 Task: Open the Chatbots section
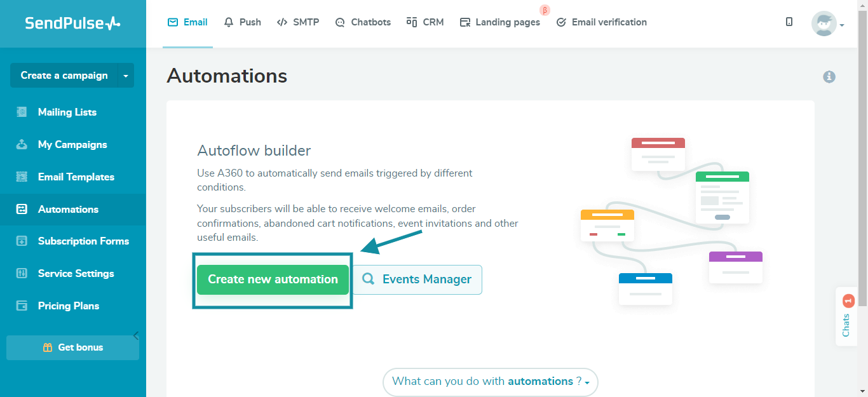[363, 22]
